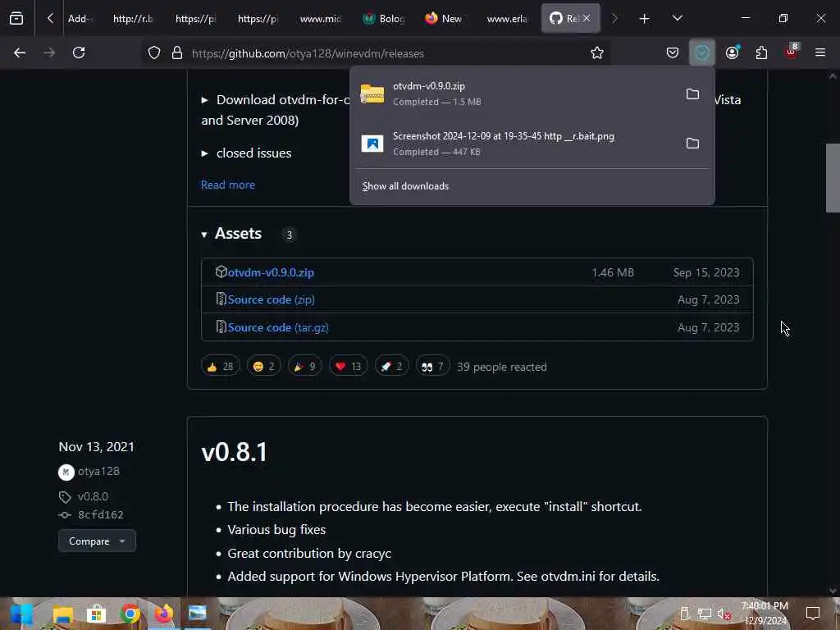The image size is (840, 630).
Task: Toggle the eyes reaction
Action: click(x=432, y=367)
